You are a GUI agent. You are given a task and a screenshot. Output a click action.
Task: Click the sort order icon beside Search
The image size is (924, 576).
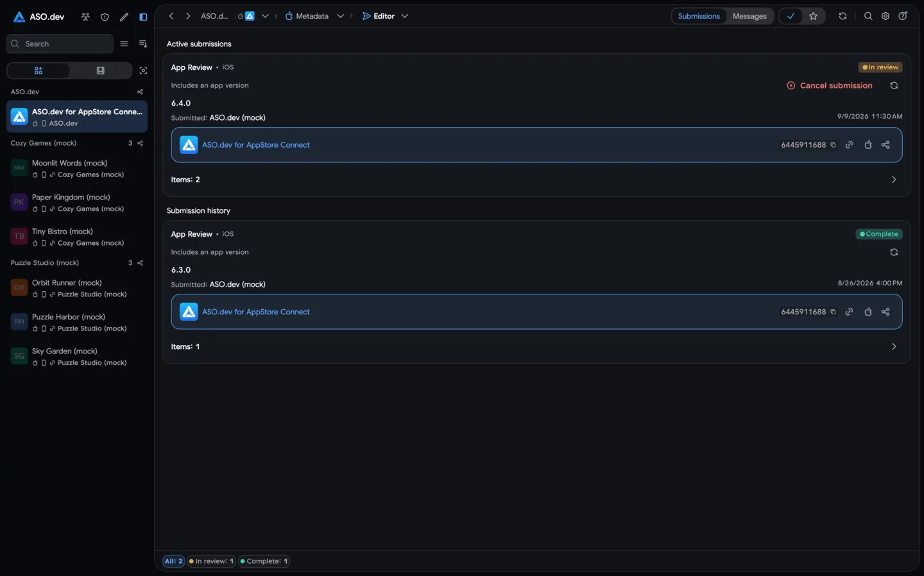point(143,44)
